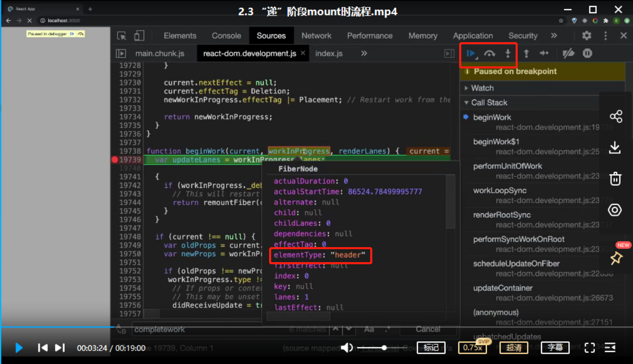The image size is (633, 364).
Task: Toggle 字幕 subtitles button
Action: (555, 348)
